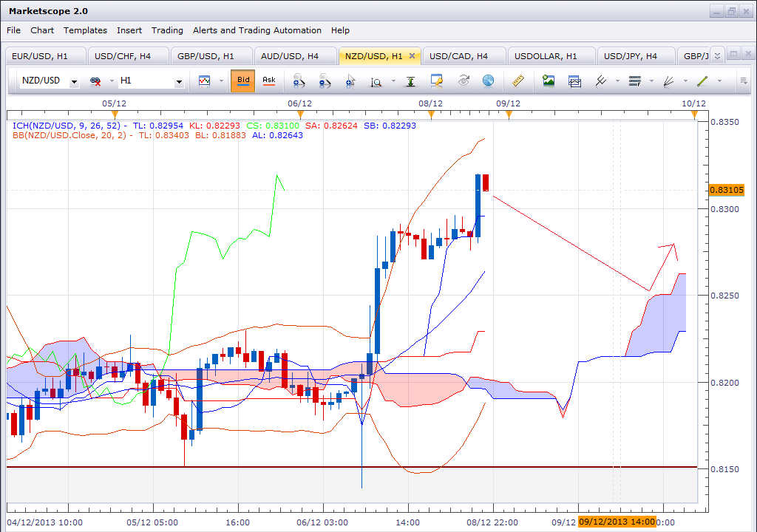Show the hidden chart tabs list
Viewport: 757px width, 532px height.
pos(717,56)
